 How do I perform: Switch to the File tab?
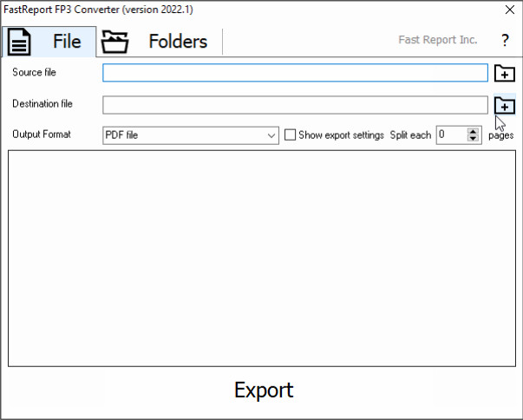click(x=49, y=42)
